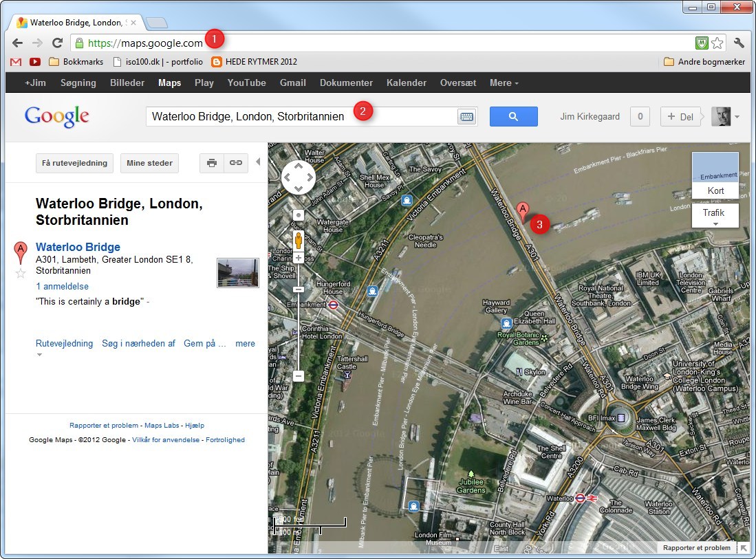Open Play in the Google bar
Viewport: 756px width, 559px height.
204,83
